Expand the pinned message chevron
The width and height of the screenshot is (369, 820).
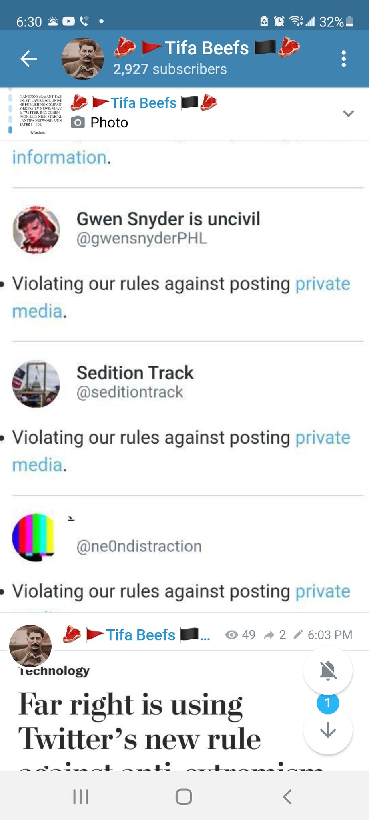coord(348,113)
